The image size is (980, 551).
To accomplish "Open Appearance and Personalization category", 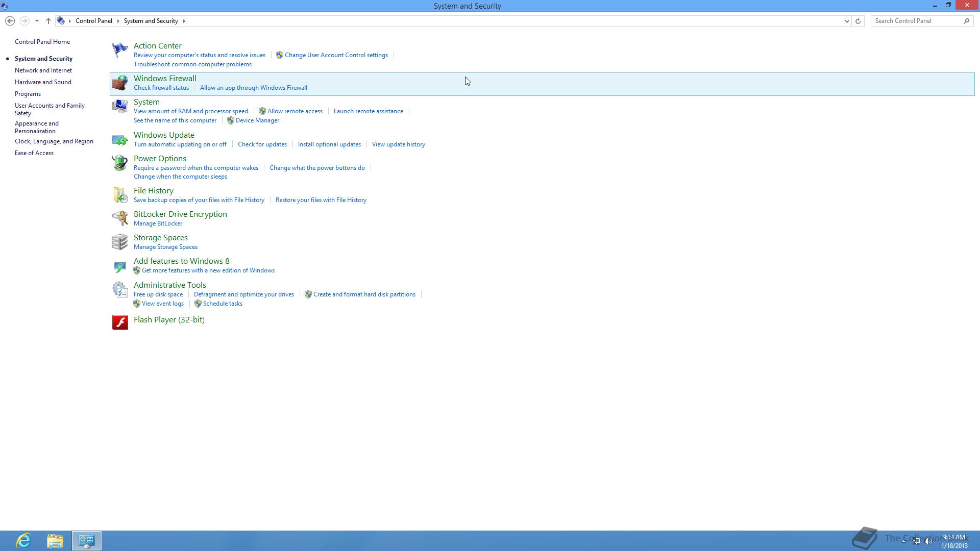I will click(x=37, y=127).
